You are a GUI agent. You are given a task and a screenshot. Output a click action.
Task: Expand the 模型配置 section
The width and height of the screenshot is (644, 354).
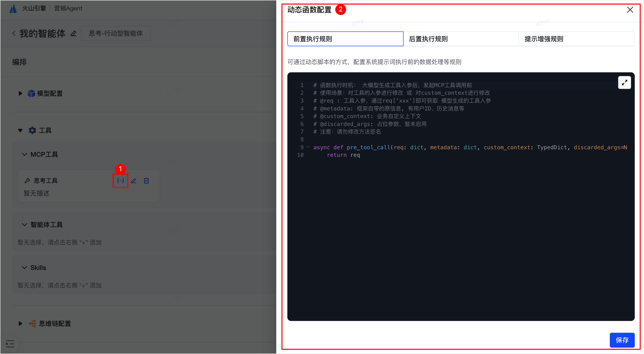click(20, 94)
